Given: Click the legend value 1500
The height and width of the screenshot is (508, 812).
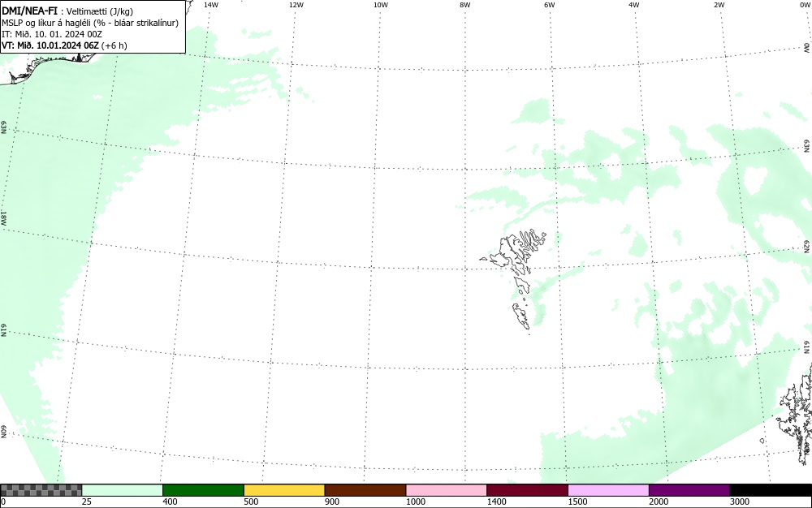Looking at the screenshot, I should click(x=577, y=502).
